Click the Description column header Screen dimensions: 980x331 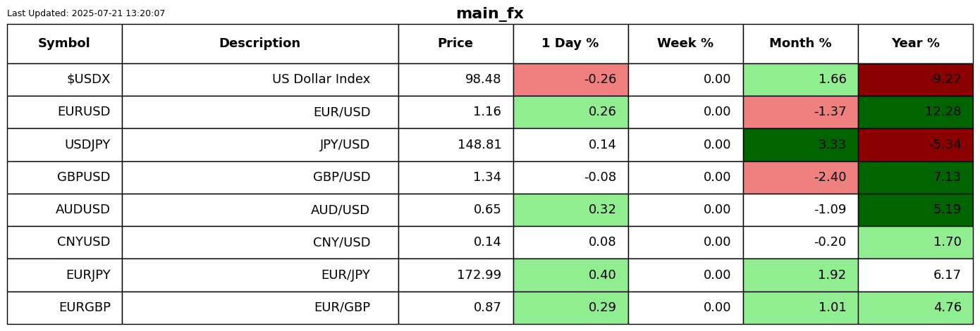coord(259,44)
